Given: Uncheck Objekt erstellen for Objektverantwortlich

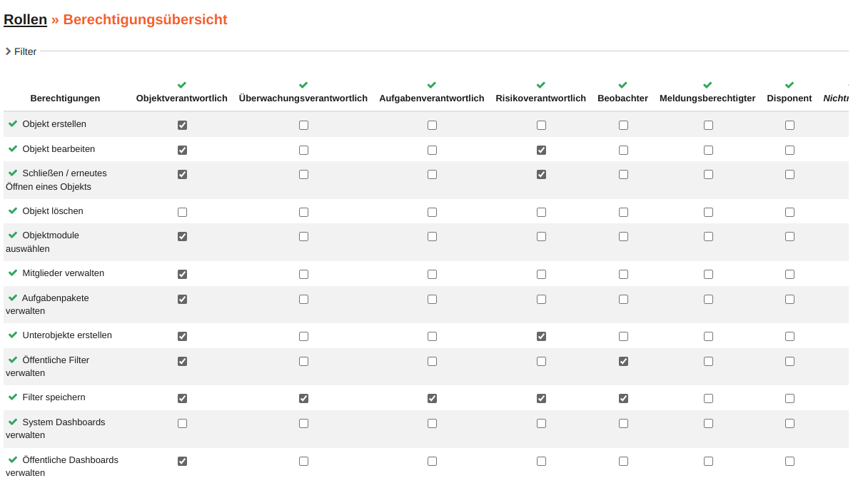Looking at the screenshot, I should pyautogui.click(x=182, y=125).
